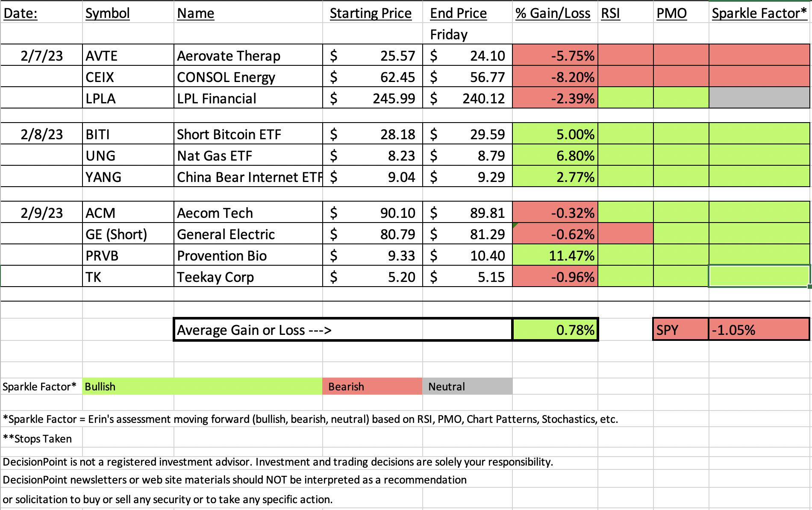
Task: Click the TK symbol cell
Action: point(128,276)
